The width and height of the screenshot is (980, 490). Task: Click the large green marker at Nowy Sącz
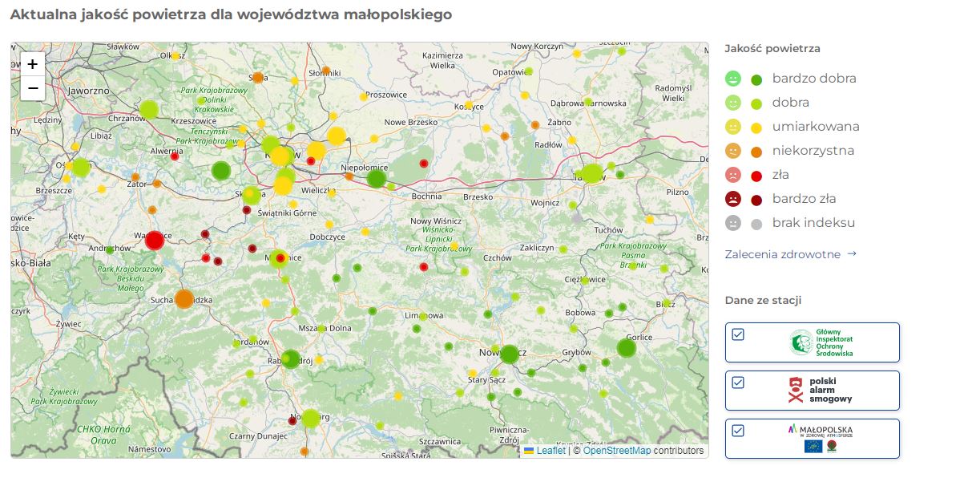point(510,354)
